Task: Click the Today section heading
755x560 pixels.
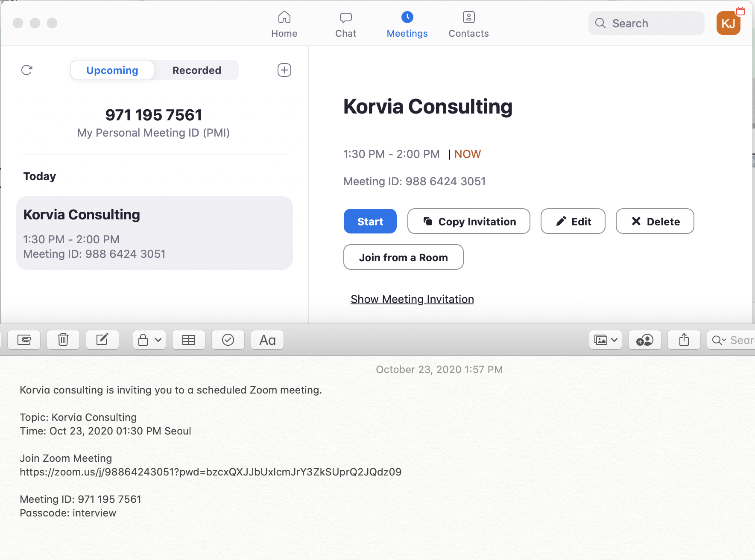Action: pos(40,176)
